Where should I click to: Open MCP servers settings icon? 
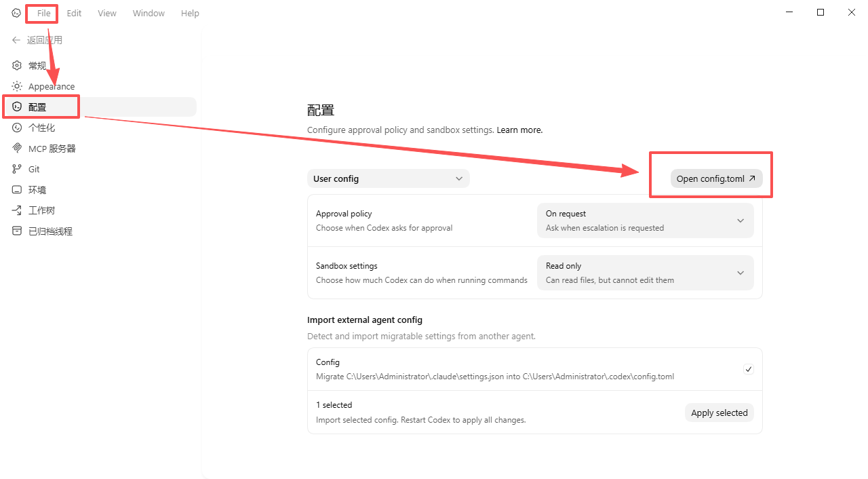click(17, 149)
